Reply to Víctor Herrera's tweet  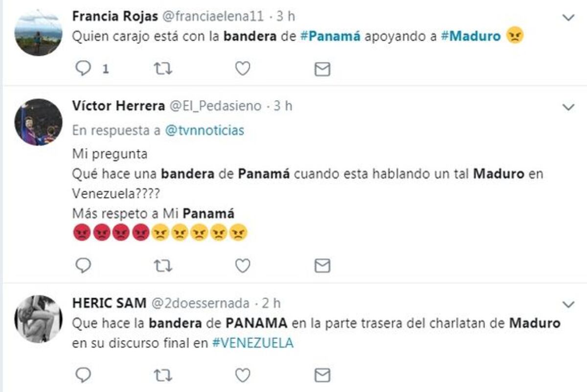[x=83, y=264]
